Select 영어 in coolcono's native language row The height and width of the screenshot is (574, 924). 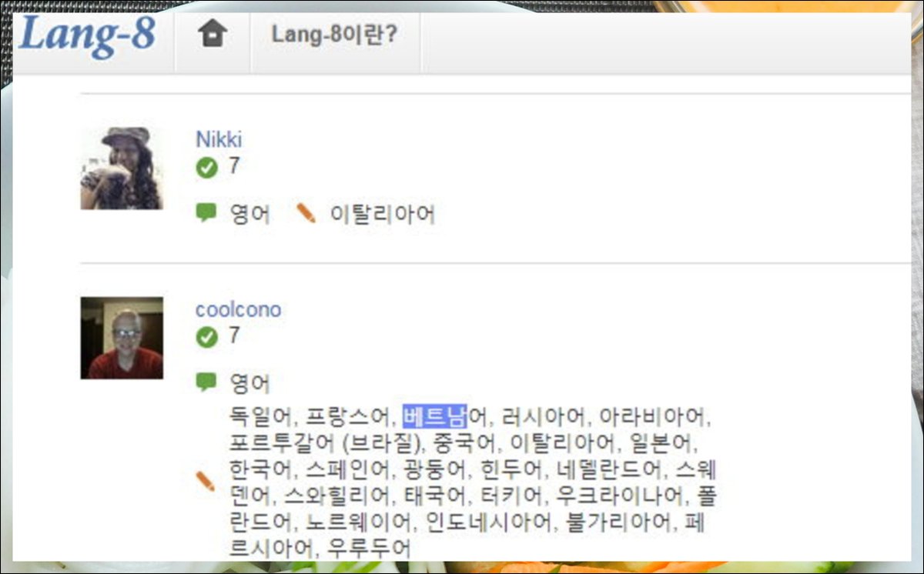(250, 383)
